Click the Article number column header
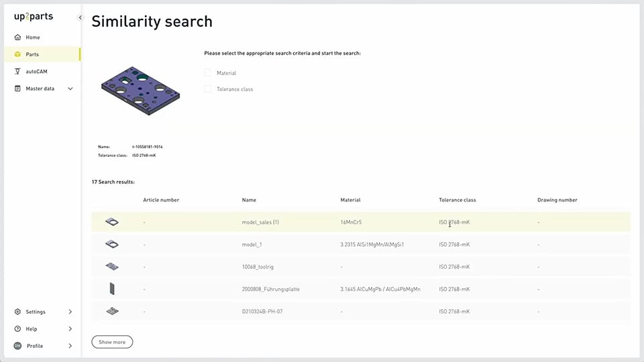The width and height of the screenshot is (644, 362). tap(161, 200)
